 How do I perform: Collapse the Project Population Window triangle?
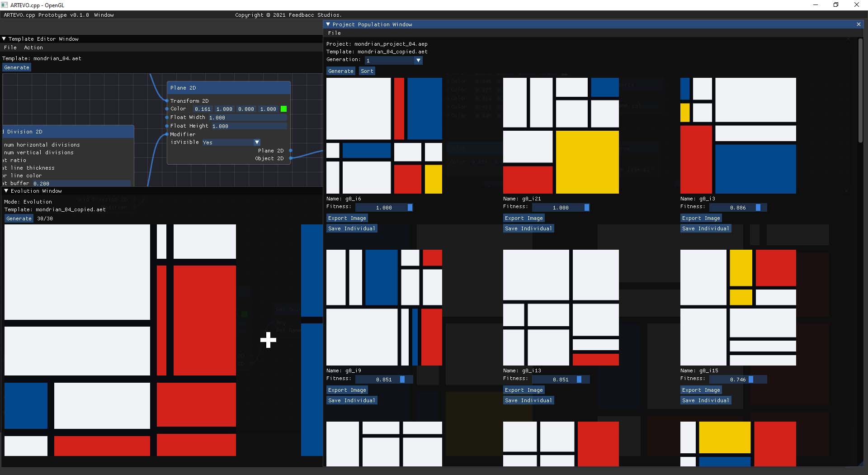click(328, 24)
